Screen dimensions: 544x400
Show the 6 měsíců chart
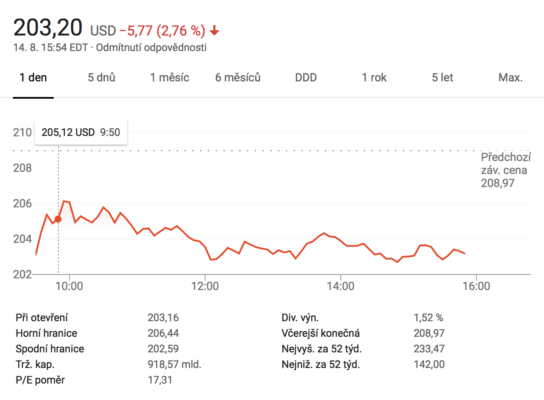tap(238, 77)
